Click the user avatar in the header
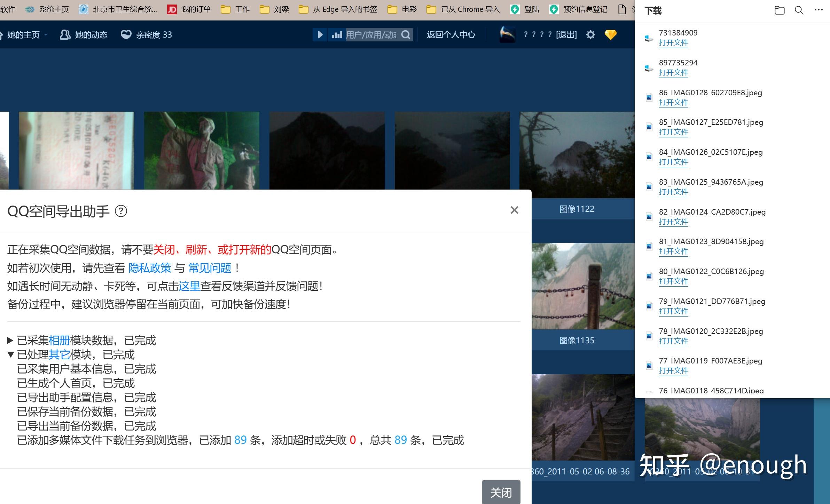 click(507, 34)
